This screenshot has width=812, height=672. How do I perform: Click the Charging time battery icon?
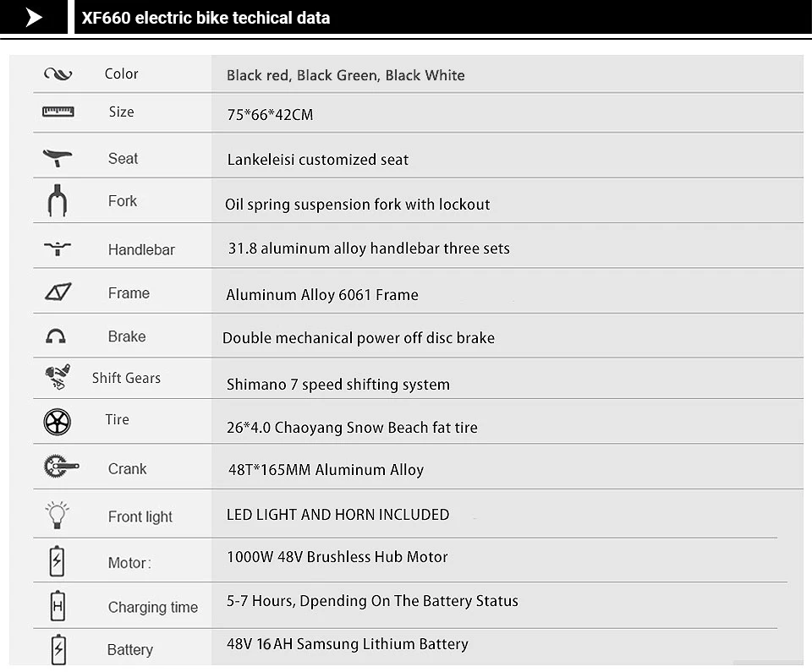(x=58, y=605)
